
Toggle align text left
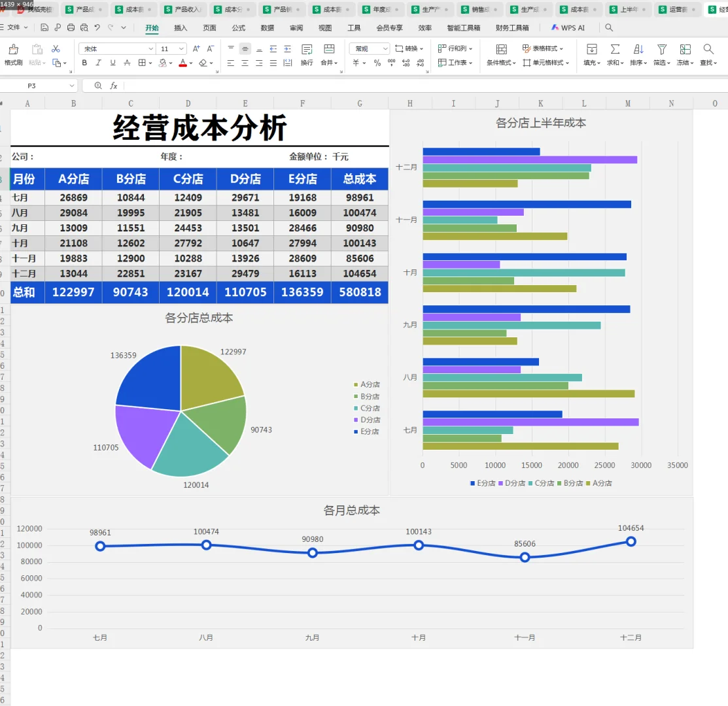pyautogui.click(x=231, y=63)
